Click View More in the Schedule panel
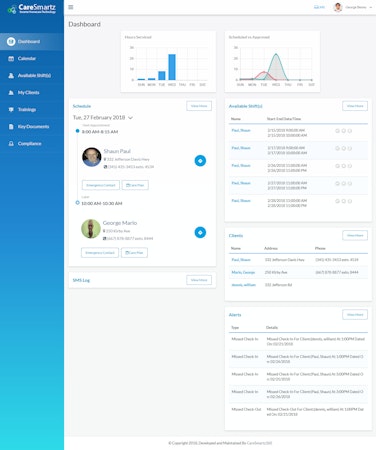376x450 pixels. click(199, 106)
